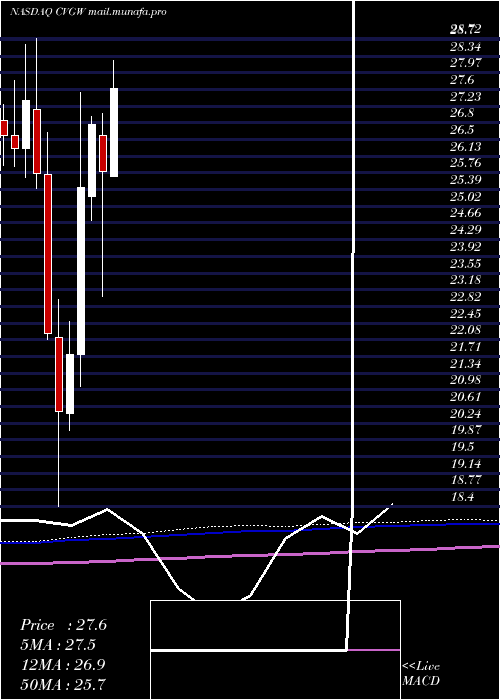The width and height of the screenshot is (500, 700).
Task: Click the 23.55 price axis label
Action: pyautogui.click(x=466, y=263)
